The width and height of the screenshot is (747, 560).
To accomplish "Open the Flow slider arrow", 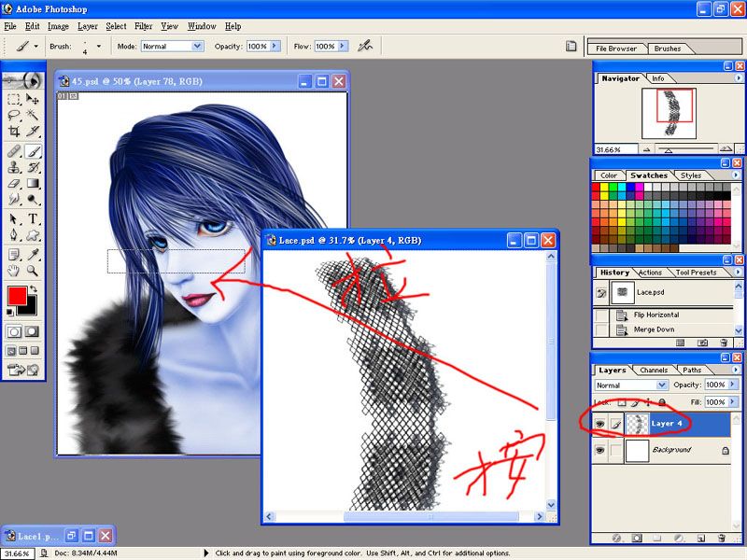I will click(342, 46).
